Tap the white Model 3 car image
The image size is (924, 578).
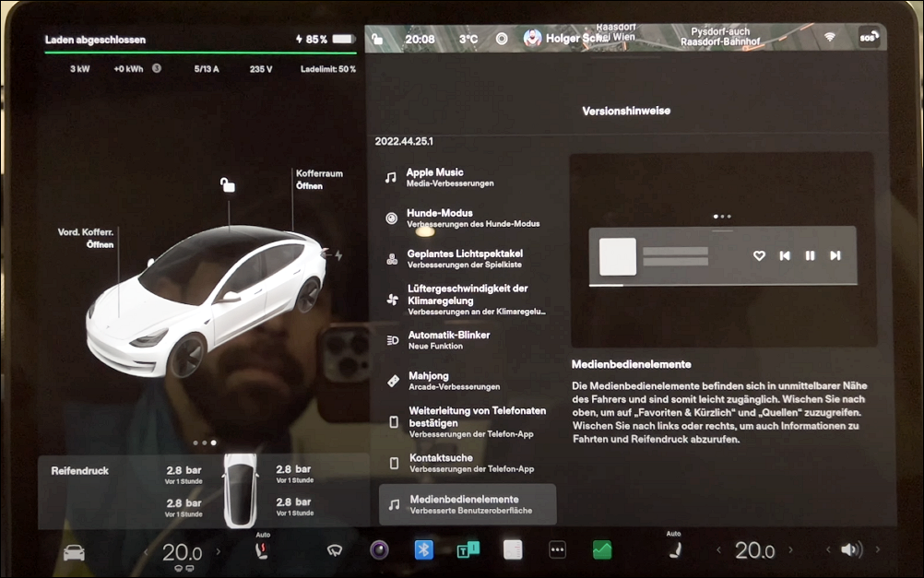205,300
